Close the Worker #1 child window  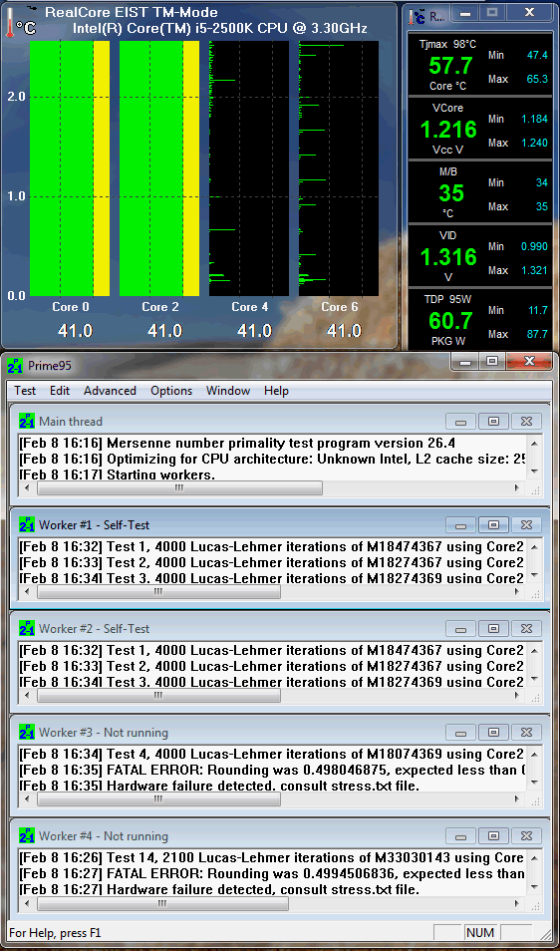[x=526, y=524]
